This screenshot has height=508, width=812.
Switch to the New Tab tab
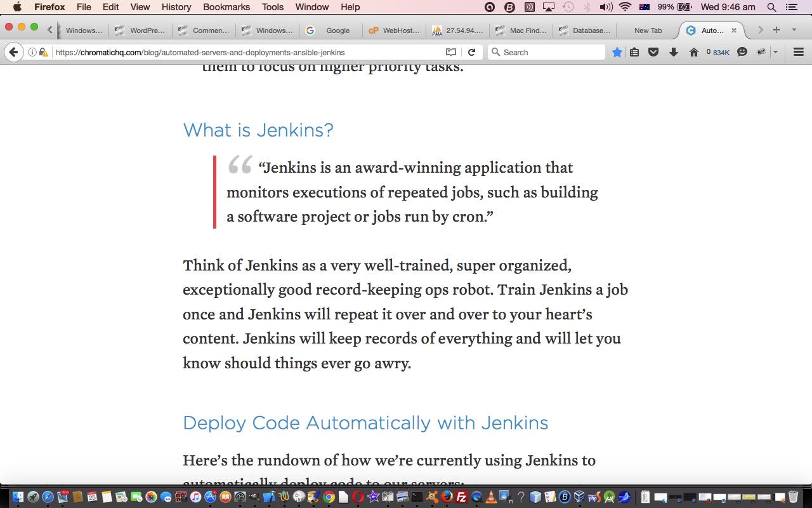click(x=648, y=30)
